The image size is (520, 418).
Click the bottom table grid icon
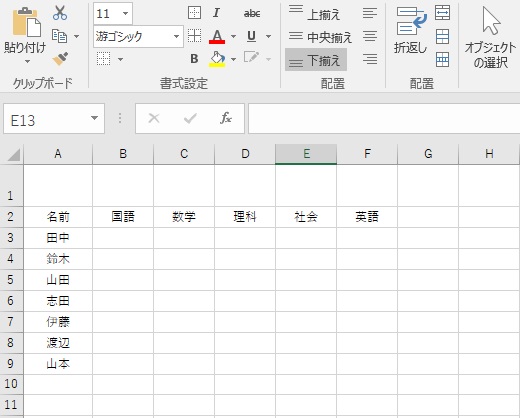point(442,60)
